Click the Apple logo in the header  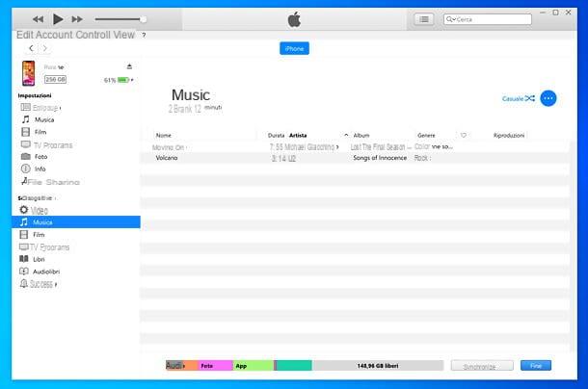point(294,19)
